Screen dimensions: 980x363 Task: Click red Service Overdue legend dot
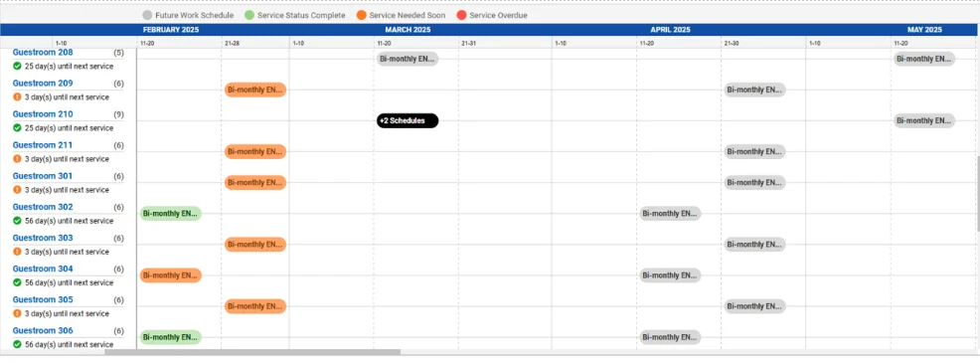point(462,15)
